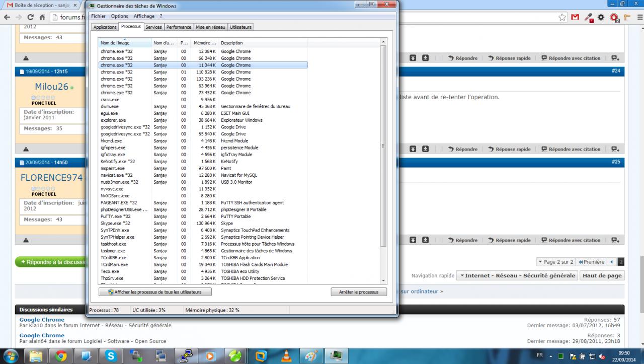This screenshot has width=644, height=364.
Task: Click the multi-quote icon under post #25
Action: pos(615,240)
